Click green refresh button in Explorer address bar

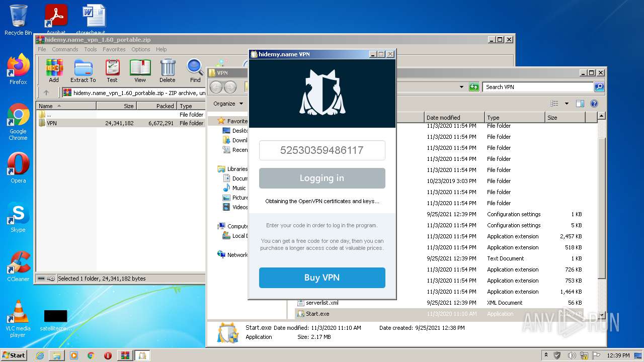(474, 87)
